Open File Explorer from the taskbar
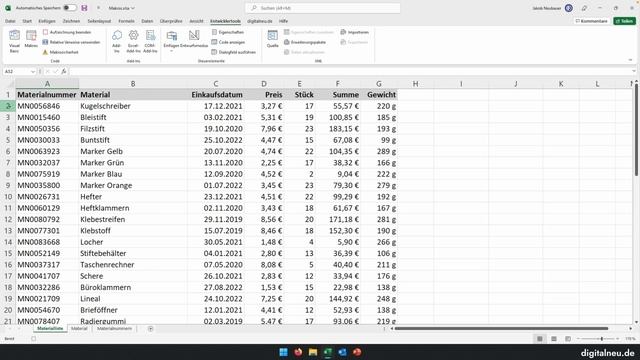This screenshot has width=640, height=360. coord(313,352)
